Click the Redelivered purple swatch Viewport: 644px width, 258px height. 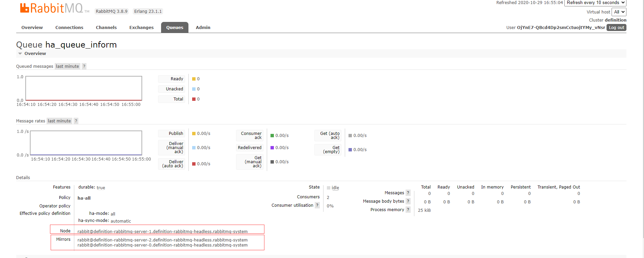click(272, 148)
